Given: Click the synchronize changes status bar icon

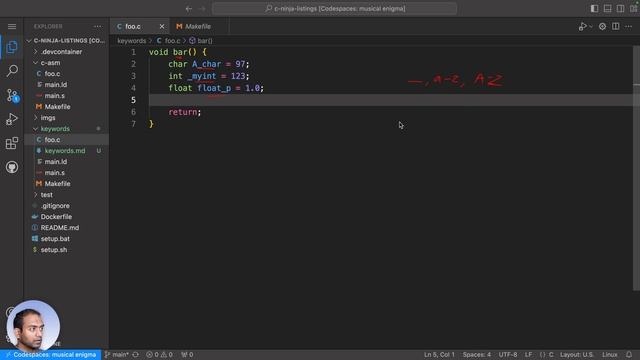Looking at the screenshot, I should click(x=136, y=355).
